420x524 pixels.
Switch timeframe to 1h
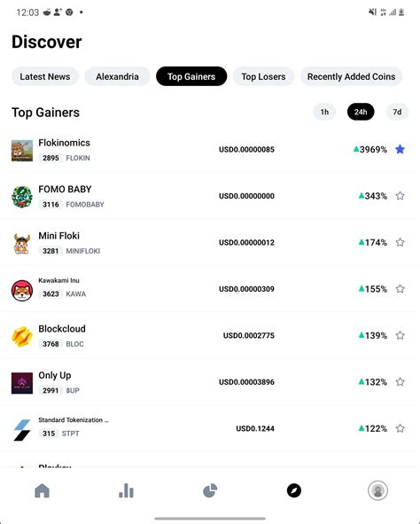(x=324, y=112)
